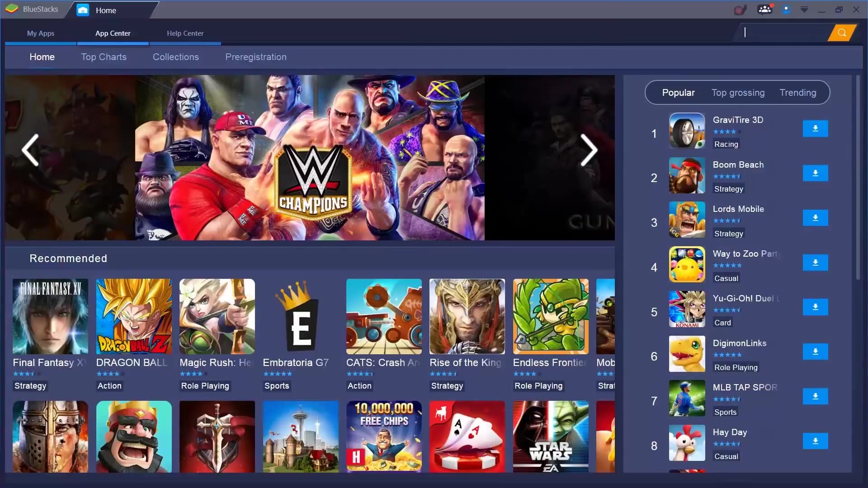Go to Collections section

point(176,57)
